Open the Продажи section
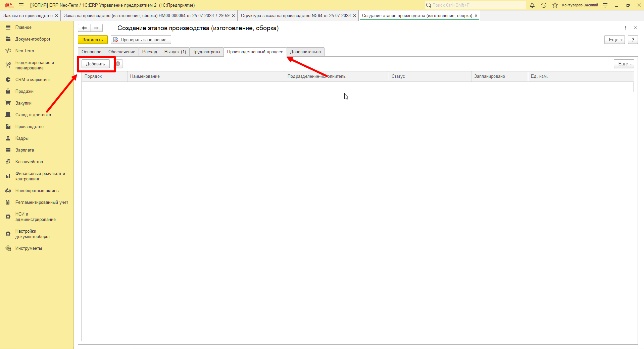The image size is (644, 349). click(x=24, y=92)
